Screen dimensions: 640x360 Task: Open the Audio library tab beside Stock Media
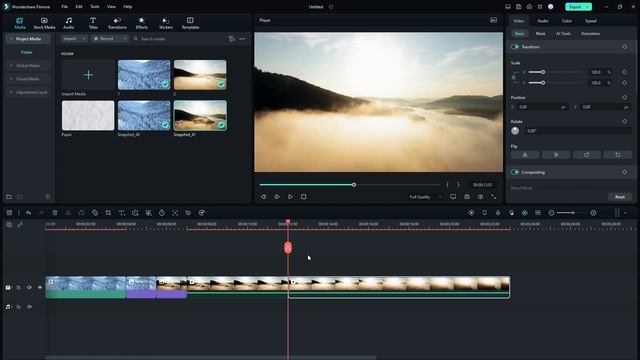69,23
